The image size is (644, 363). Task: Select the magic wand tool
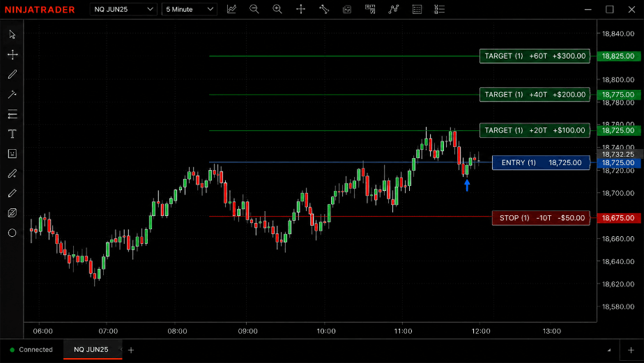(x=13, y=94)
